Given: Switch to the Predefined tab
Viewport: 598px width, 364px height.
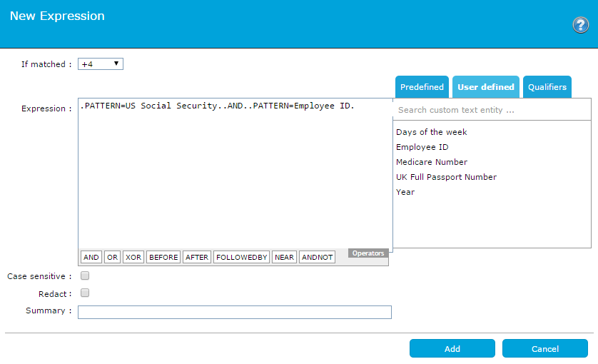Looking at the screenshot, I should coord(422,87).
